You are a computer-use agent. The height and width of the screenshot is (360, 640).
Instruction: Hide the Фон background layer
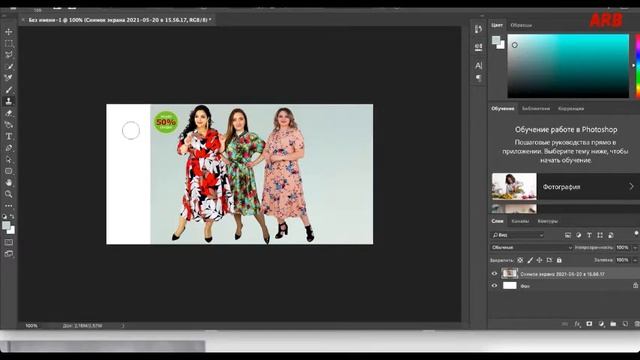494,286
